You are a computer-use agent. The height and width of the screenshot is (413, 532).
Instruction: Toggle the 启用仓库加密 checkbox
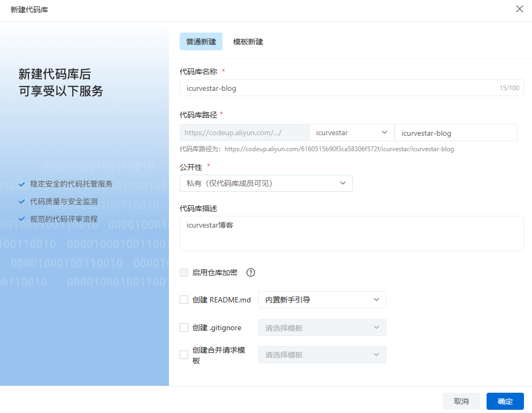[x=184, y=272]
